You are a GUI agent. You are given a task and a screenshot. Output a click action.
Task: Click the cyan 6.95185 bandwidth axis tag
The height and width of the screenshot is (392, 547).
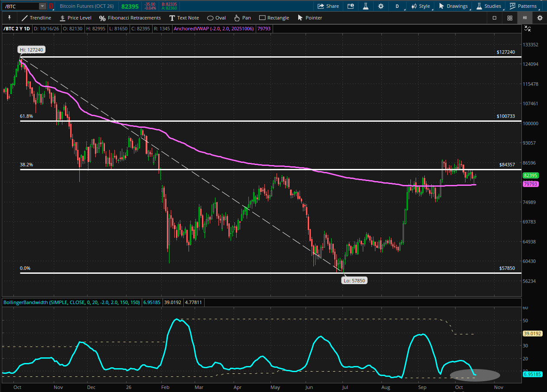[x=533, y=374]
